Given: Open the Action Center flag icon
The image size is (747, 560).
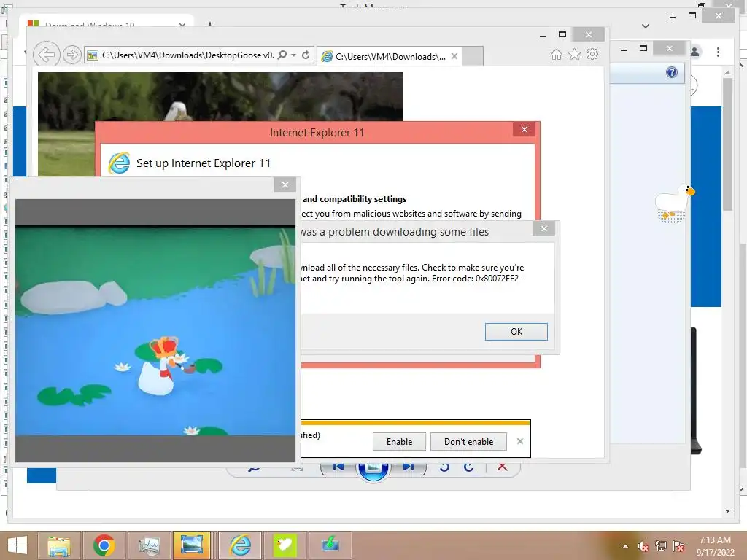Looking at the screenshot, I should pos(678,546).
